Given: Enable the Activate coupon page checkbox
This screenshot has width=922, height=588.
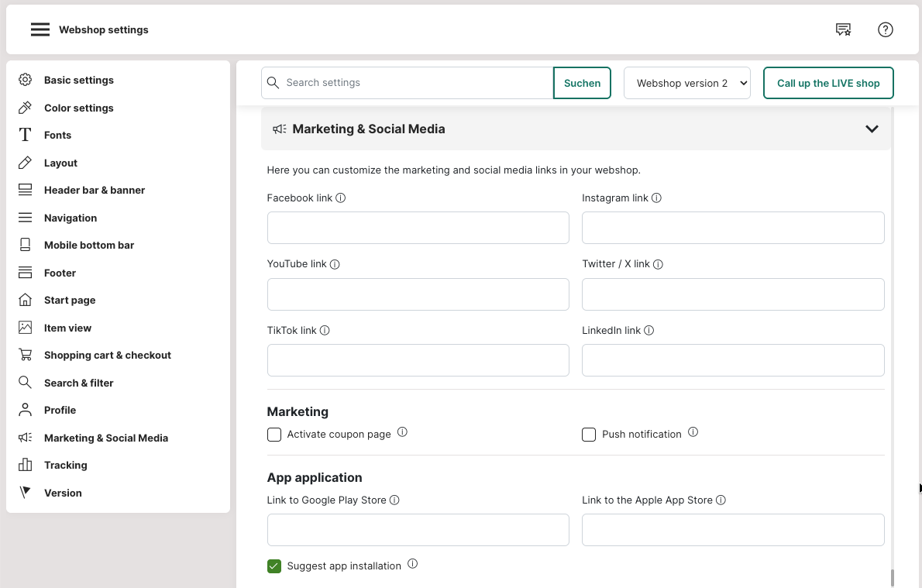Looking at the screenshot, I should coord(274,435).
